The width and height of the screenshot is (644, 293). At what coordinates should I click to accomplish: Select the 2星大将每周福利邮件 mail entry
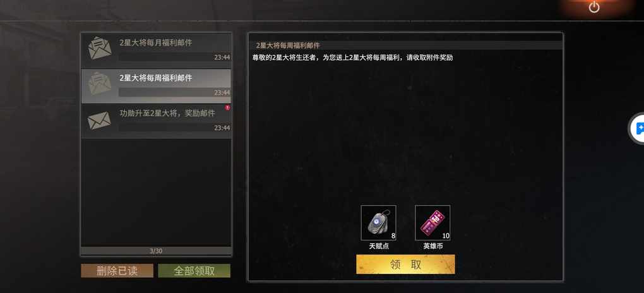(156, 86)
